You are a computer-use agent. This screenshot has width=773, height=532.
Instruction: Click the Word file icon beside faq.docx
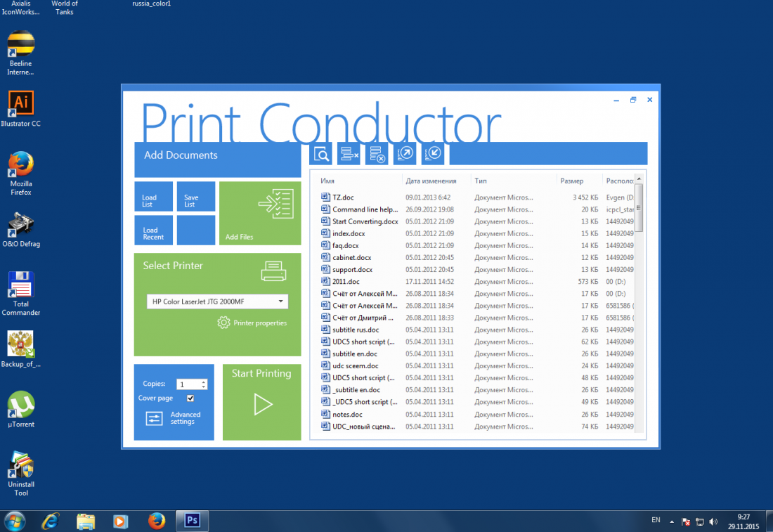325,245
